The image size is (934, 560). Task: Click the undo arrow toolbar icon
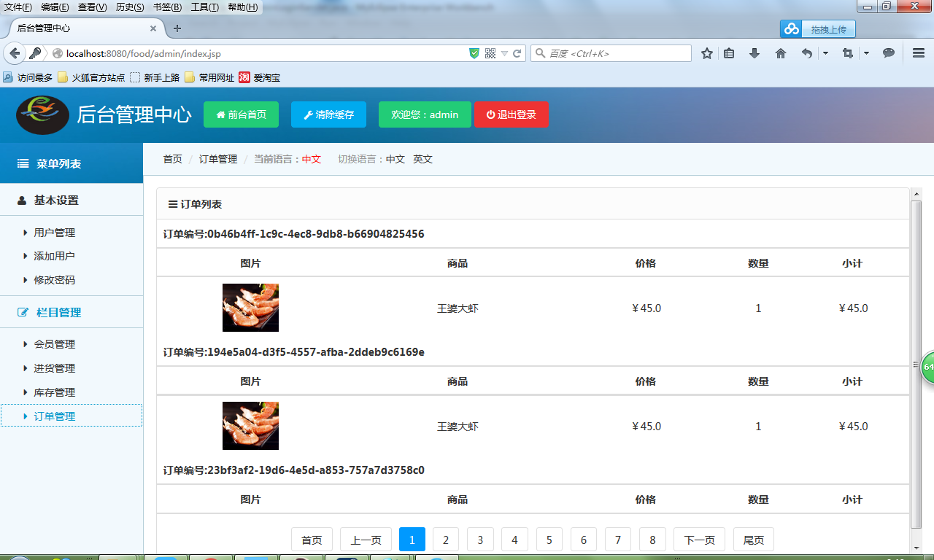pyautogui.click(x=806, y=53)
